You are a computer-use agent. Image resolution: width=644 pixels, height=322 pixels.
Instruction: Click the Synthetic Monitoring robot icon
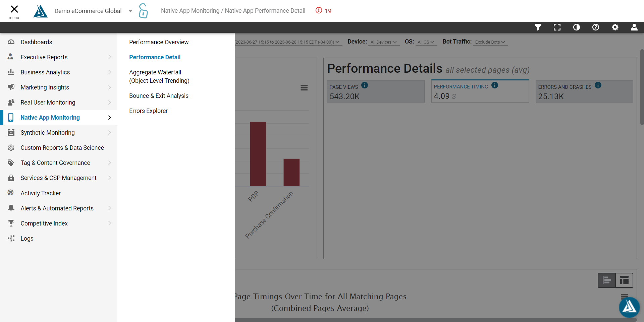tap(11, 133)
